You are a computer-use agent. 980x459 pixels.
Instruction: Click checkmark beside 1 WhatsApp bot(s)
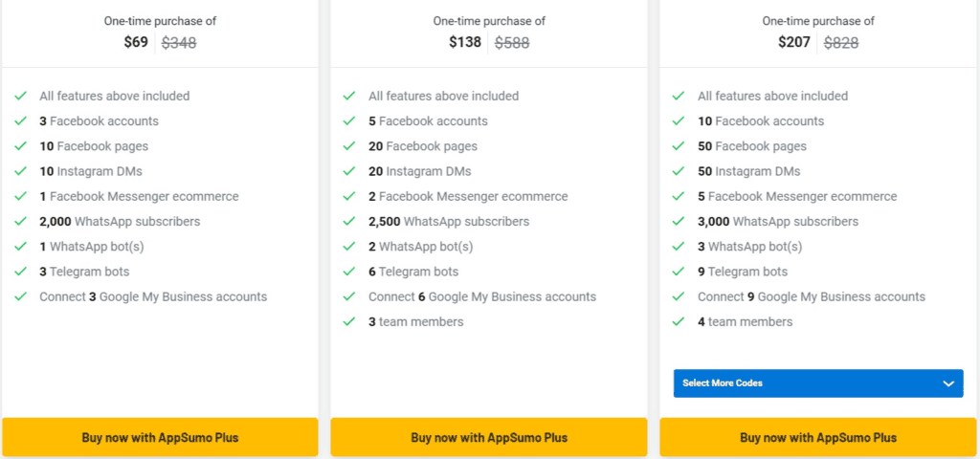click(x=20, y=247)
